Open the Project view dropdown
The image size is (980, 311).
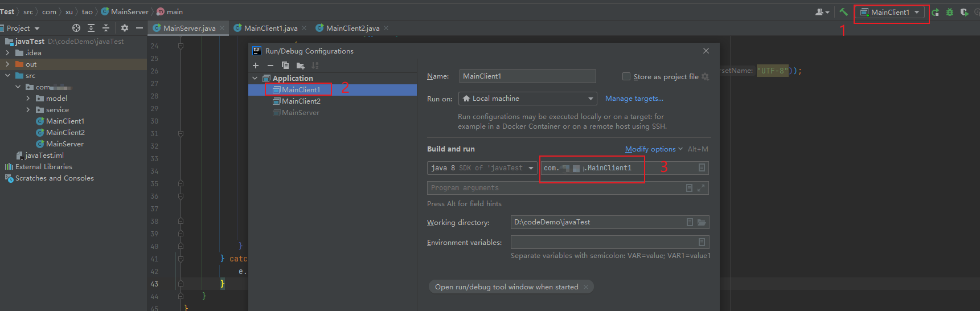[23, 28]
